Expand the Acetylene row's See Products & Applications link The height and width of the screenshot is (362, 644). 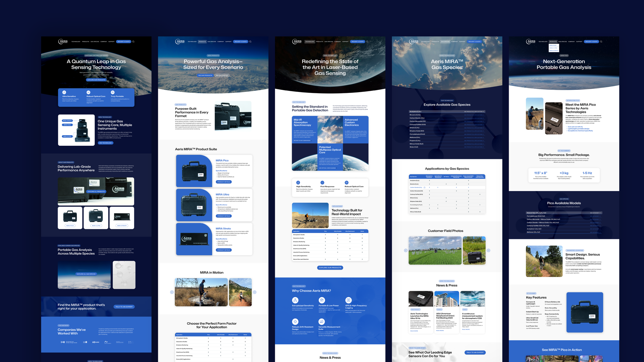click(x=474, y=112)
